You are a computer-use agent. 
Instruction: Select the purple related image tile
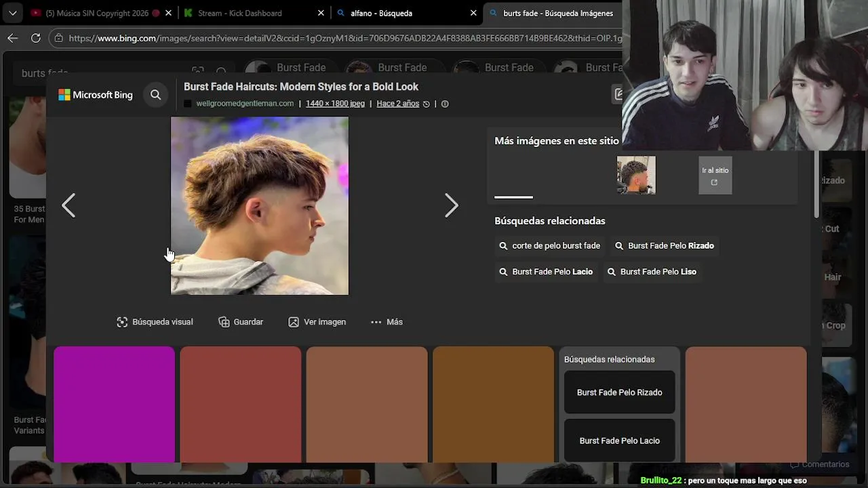tap(114, 405)
